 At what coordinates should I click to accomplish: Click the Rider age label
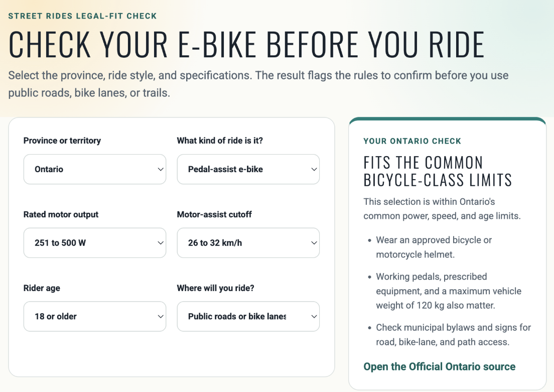pos(42,288)
